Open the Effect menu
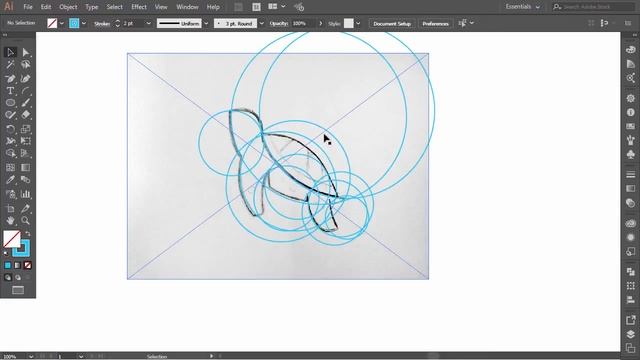Viewport: 640px width, 360px height. (139, 7)
